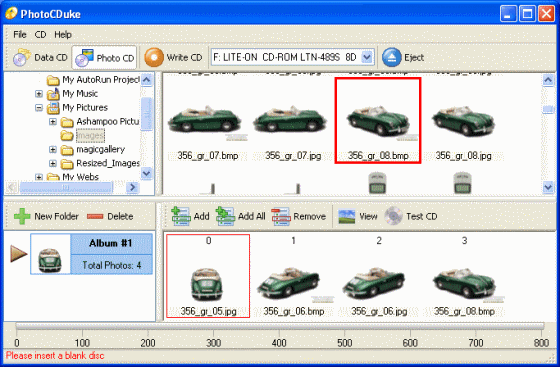Image resolution: width=560 pixels, height=367 pixels.
Task: Expand the My Music tree node
Action: click(39, 94)
